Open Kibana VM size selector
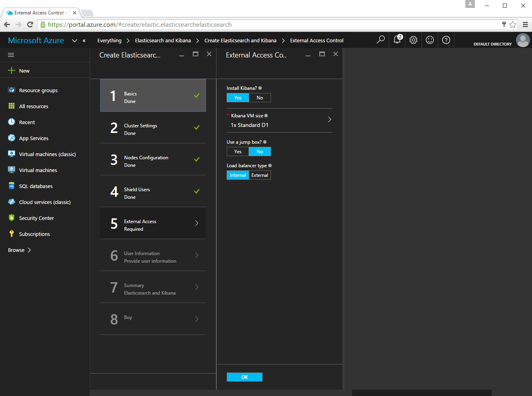532x396 pixels. coord(279,121)
